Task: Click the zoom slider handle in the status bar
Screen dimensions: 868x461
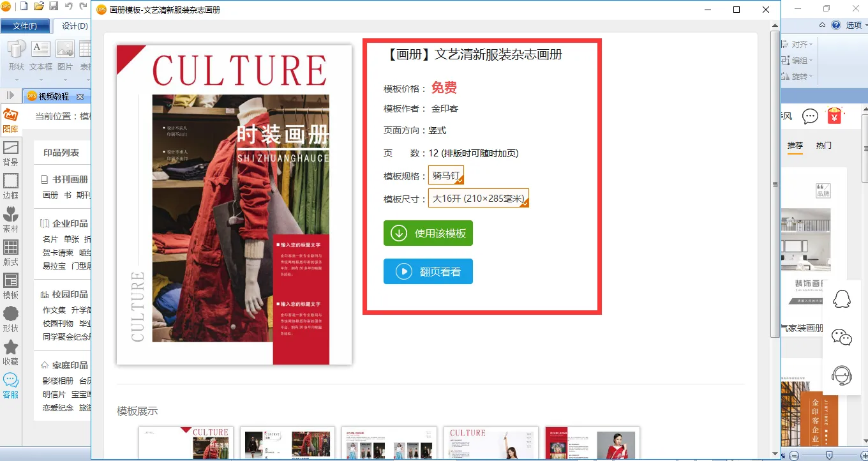Action: (829, 455)
